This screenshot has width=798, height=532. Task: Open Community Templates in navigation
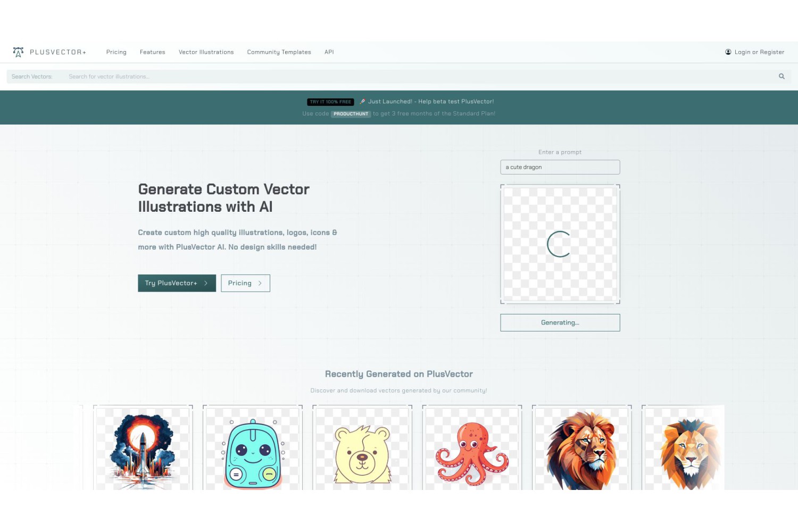tap(279, 52)
